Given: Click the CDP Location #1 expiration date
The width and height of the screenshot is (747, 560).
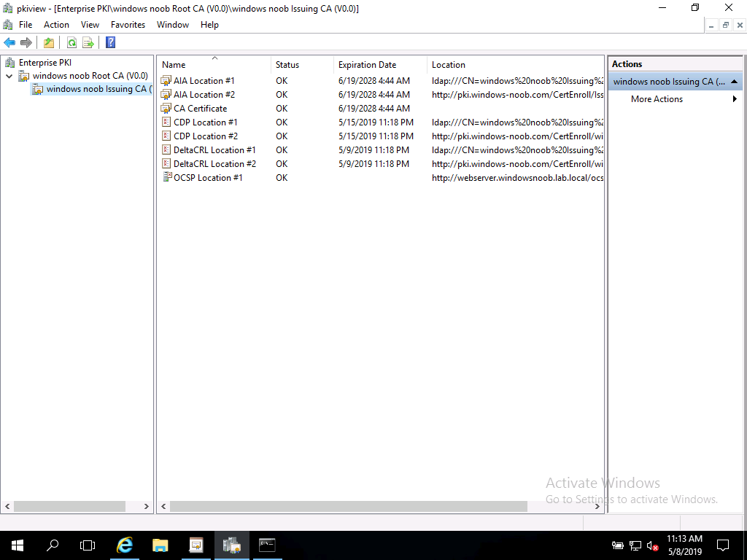Looking at the screenshot, I should click(x=376, y=122).
